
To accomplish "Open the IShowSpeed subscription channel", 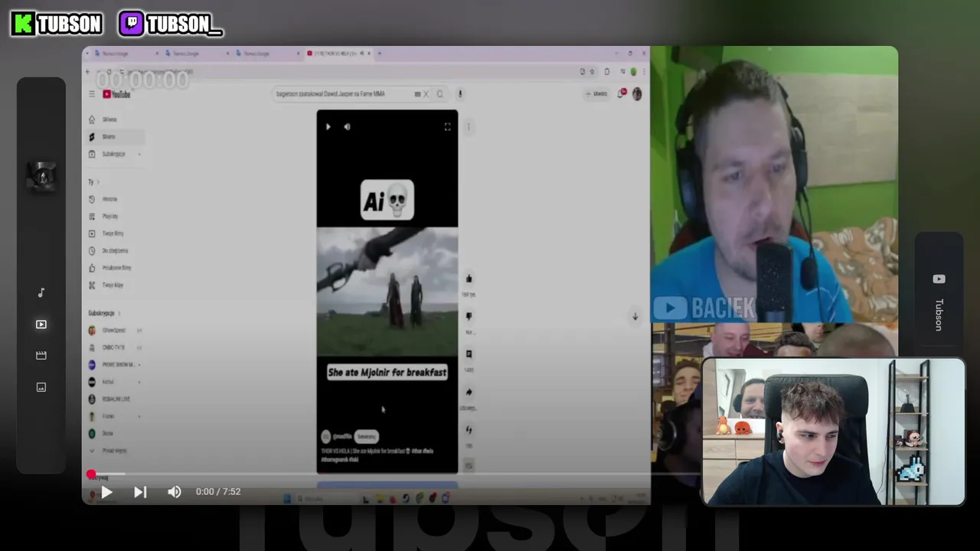I will tap(115, 331).
